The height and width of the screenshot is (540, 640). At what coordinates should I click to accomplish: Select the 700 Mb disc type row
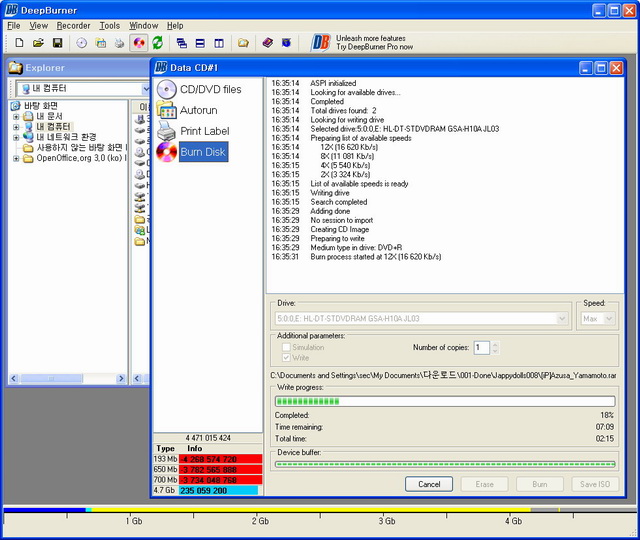(x=207, y=480)
